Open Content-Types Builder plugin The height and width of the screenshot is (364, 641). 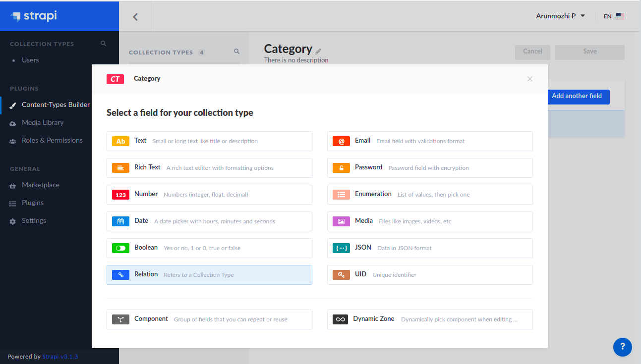[56, 104]
